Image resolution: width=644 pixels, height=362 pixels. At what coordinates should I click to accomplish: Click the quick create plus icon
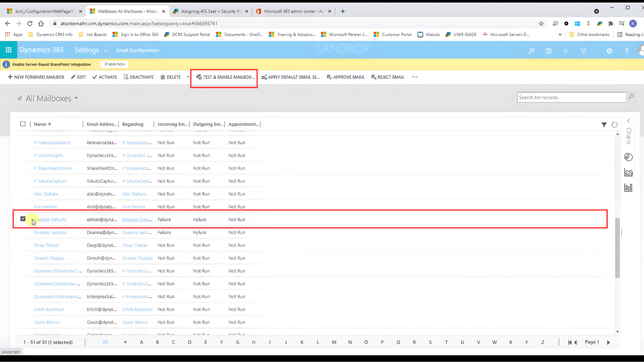566,51
